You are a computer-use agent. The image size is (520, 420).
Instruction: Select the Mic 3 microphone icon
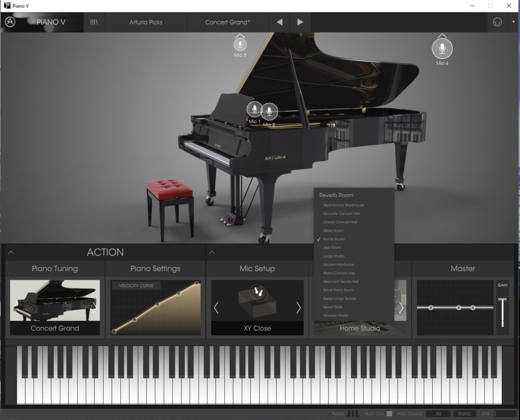click(240, 45)
